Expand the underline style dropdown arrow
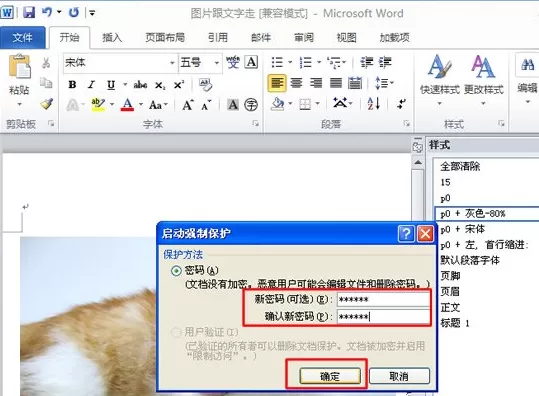This screenshot has height=396, width=539. click(125, 85)
